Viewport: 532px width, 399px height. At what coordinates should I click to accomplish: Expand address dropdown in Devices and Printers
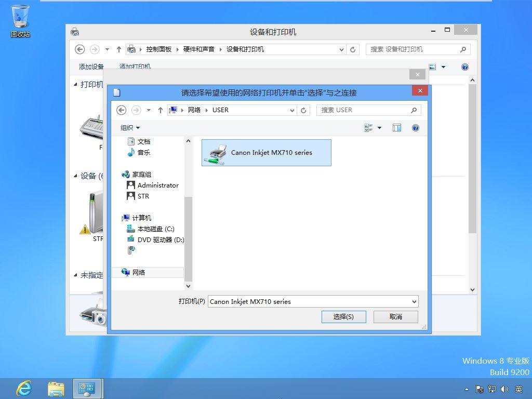(x=341, y=49)
